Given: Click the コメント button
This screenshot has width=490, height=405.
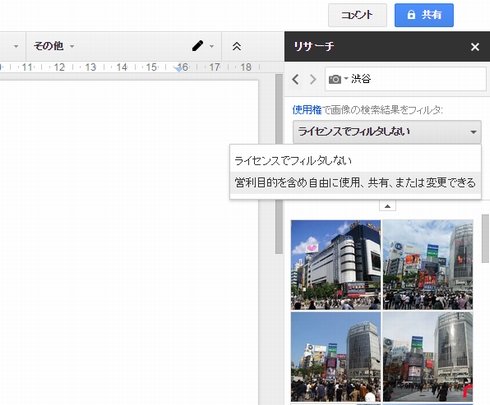Looking at the screenshot, I should pos(357,15).
